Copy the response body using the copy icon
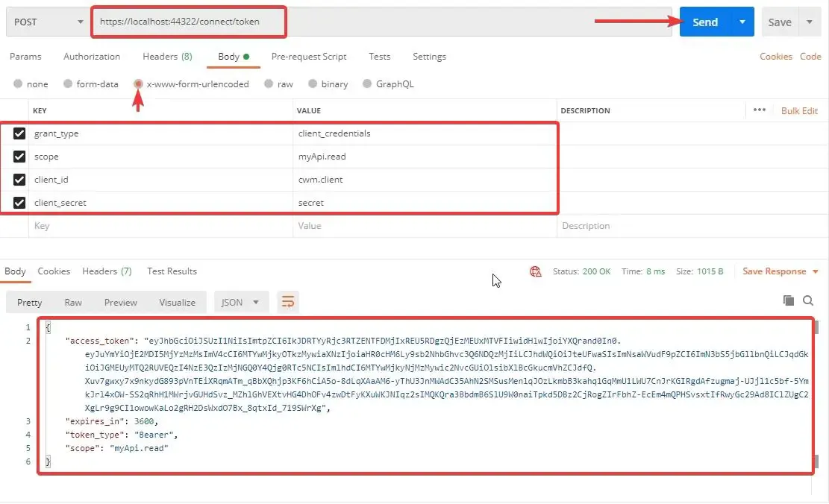Image resolution: width=829 pixels, height=504 pixels. click(x=789, y=300)
